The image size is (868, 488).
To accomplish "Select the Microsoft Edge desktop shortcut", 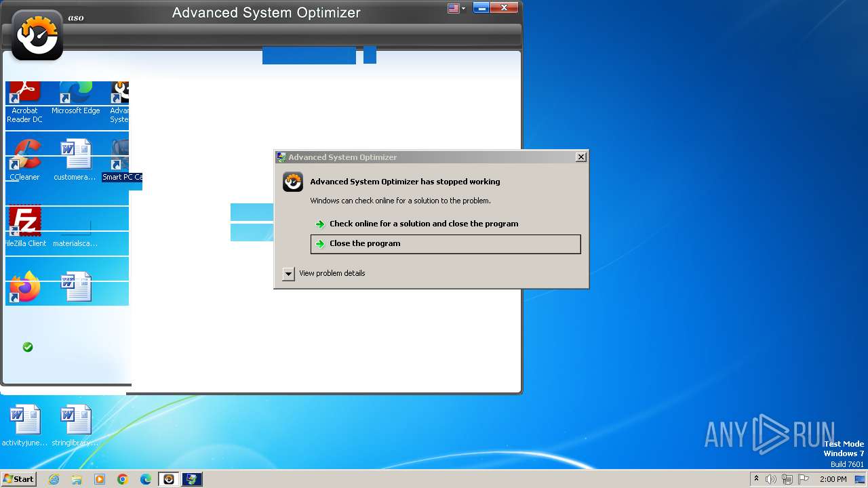I will pyautogui.click(x=75, y=99).
